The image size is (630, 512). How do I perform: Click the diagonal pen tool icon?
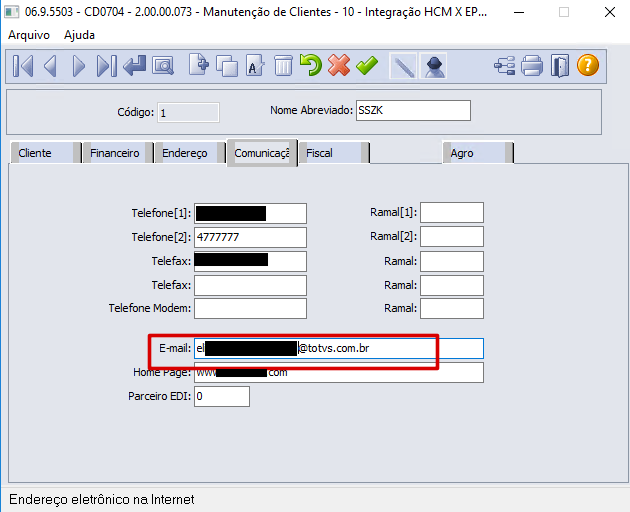pyautogui.click(x=403, y=66)
